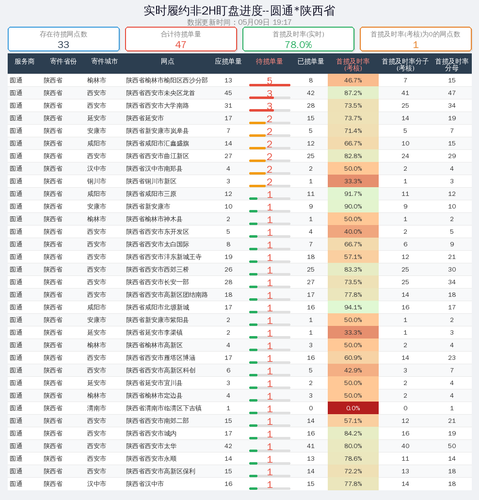Select network 陕西省咸阳市汇鑫盛旗

click(x=157, y=143)
